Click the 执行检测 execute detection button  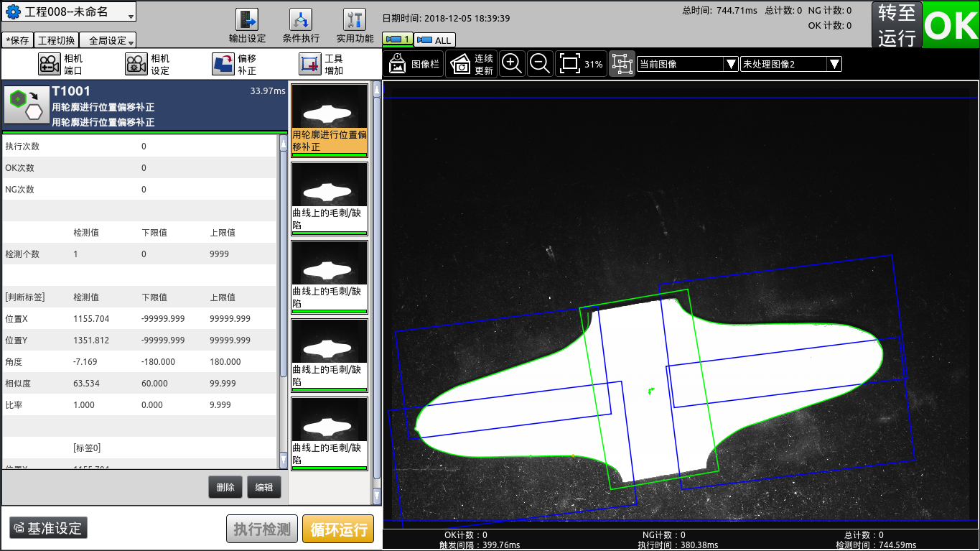coord(262,529)
